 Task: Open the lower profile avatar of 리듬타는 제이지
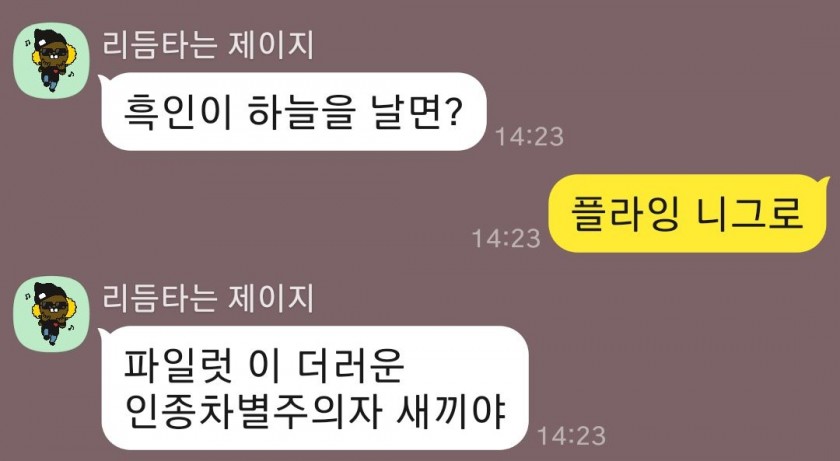coord(51,313)
